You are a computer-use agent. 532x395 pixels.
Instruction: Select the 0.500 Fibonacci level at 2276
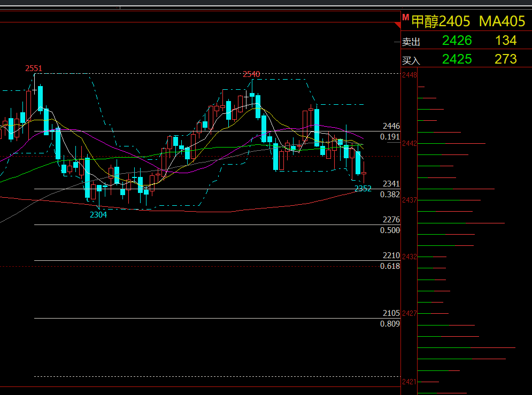tap(390, 230)
